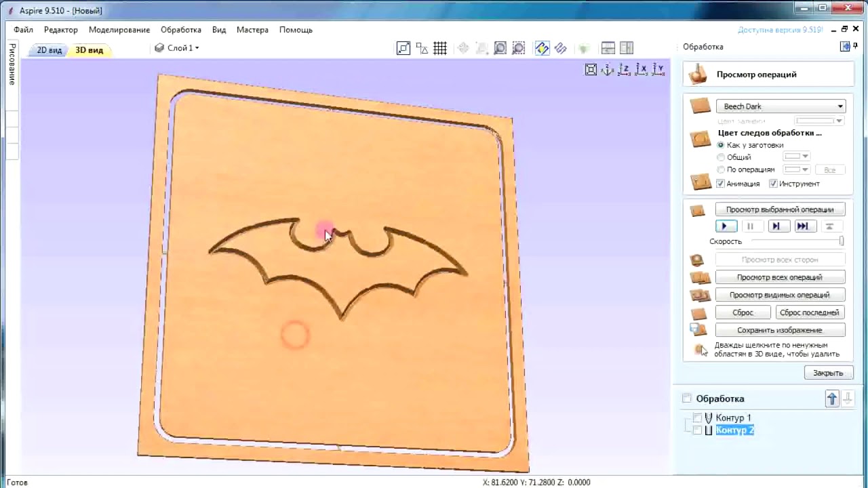Toggle the snap-to-geometry toolbar icon
The image size is (868, 488).
click(x=422, y=48)
